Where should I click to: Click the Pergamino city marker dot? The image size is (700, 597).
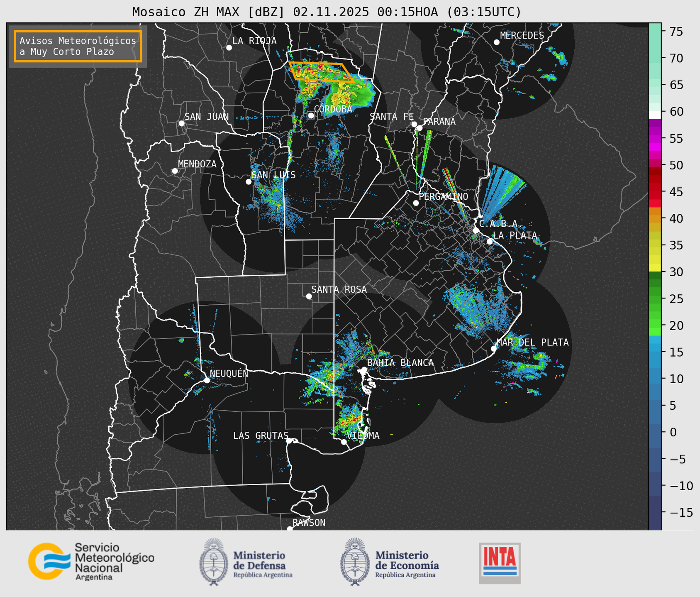416,203
